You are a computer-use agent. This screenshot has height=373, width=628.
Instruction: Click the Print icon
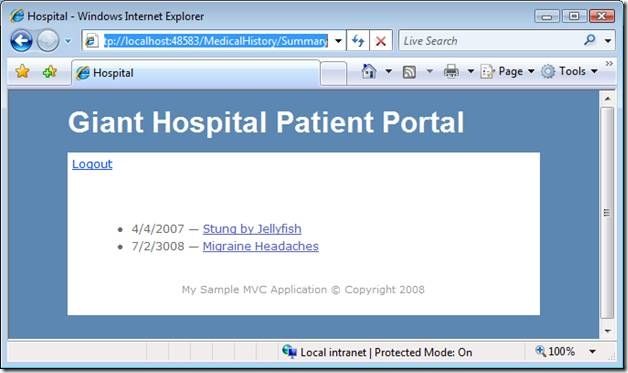451,72
